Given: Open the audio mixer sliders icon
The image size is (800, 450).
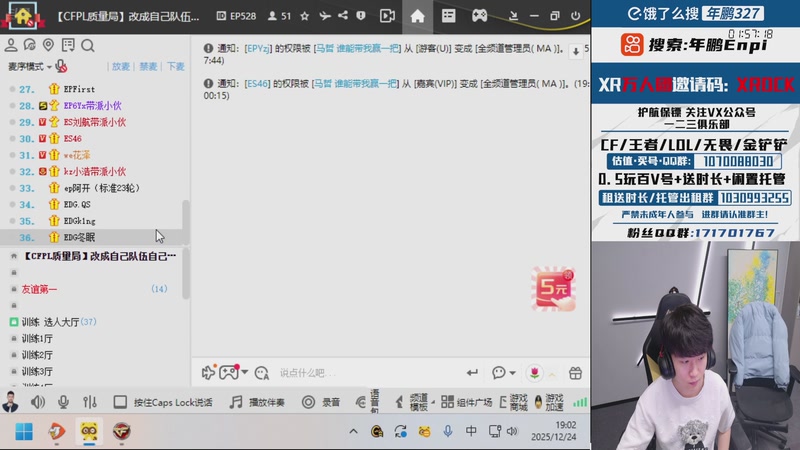Looking at the screenshot, I should pos(90,402).
